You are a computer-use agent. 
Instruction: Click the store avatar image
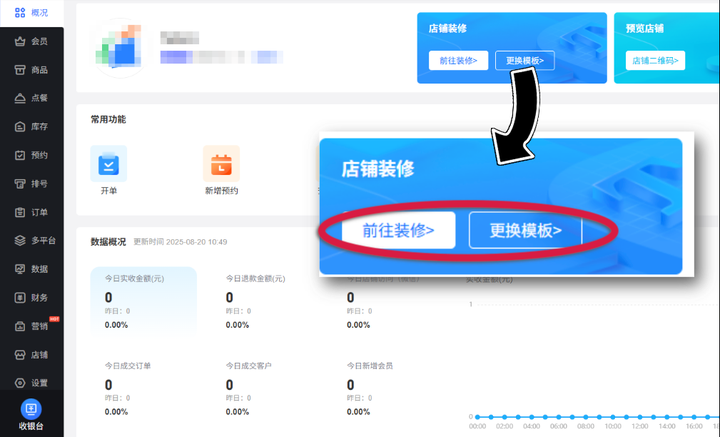pyautogui.click(x=120, y=48)
